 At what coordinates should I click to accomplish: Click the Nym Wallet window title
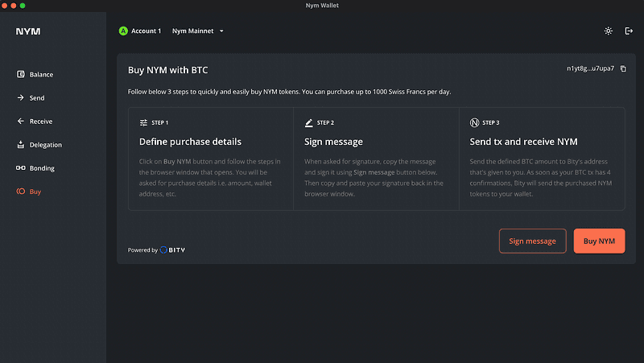322,6
